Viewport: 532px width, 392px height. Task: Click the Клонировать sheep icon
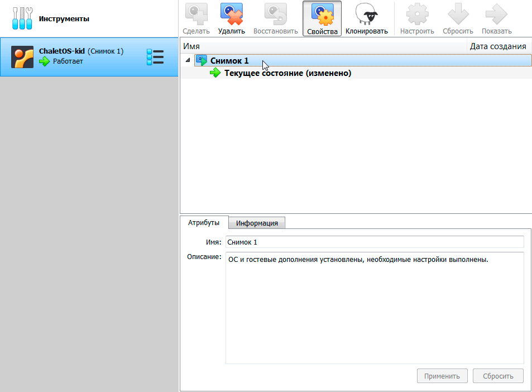(x=366, y=15)
